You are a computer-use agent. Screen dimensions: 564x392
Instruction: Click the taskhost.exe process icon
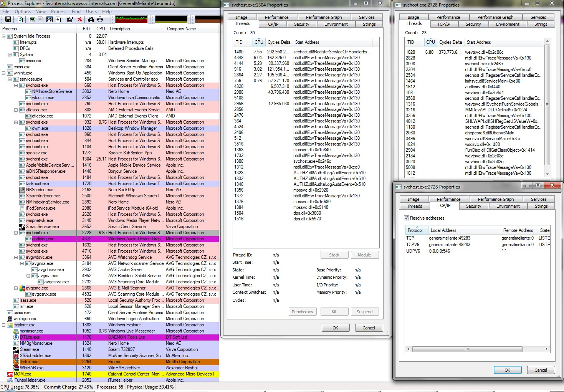(x=22, y=184)
